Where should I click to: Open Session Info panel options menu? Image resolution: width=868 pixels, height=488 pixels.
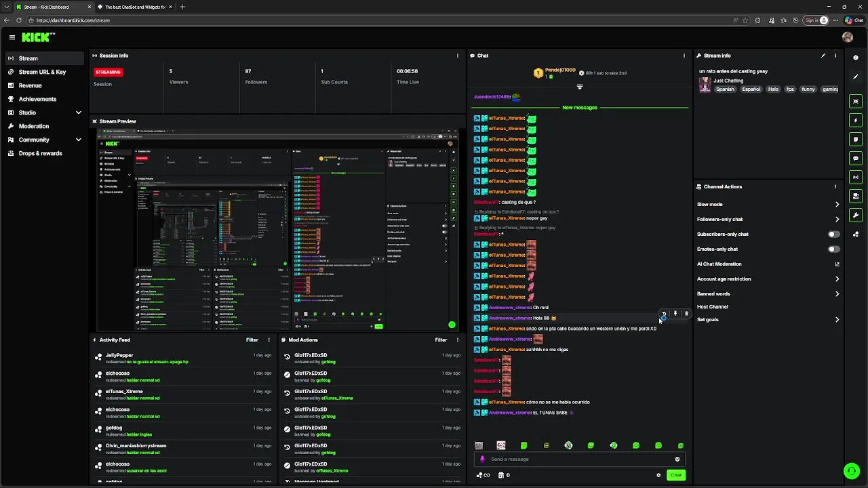pos(458,56)
